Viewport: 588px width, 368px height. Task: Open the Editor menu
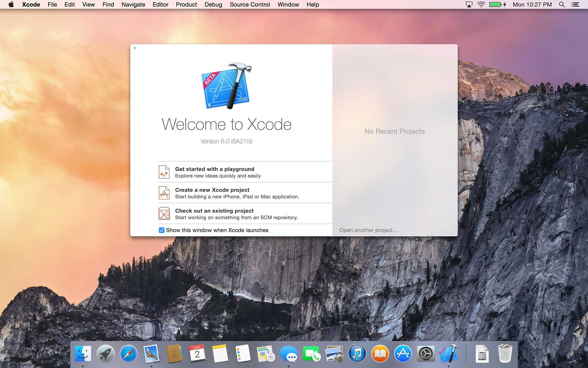(160, 4)
